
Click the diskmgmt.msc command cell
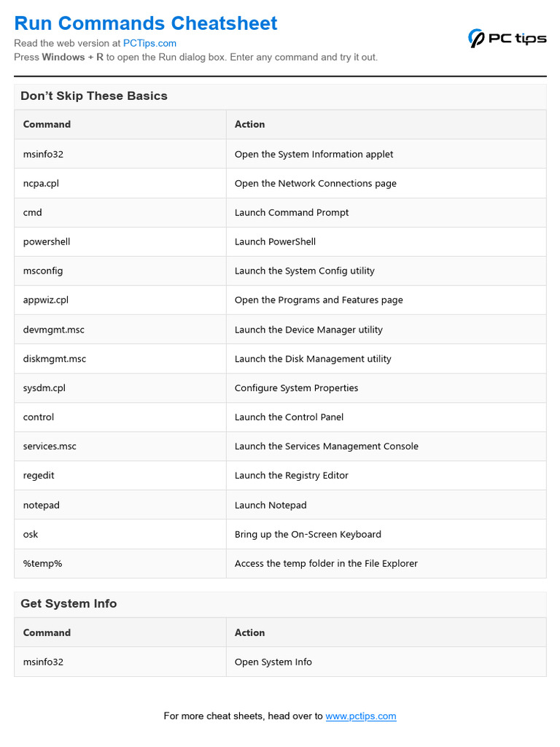tap(55, 359)
